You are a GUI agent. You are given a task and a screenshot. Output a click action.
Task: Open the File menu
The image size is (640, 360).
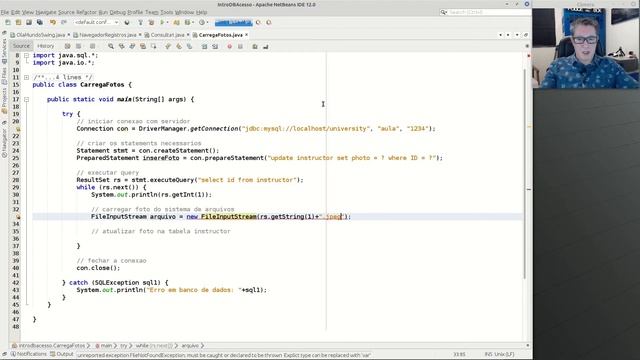[5, 12]
